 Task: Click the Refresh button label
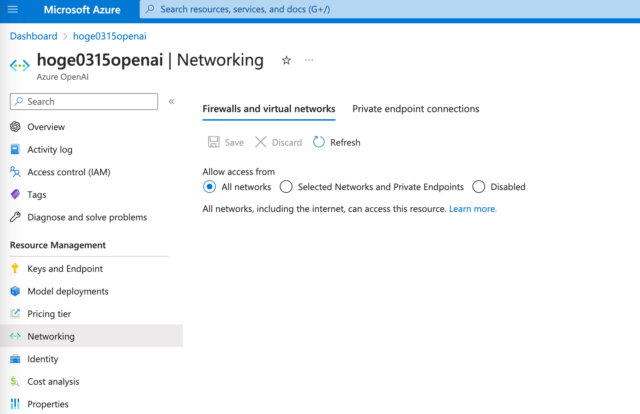345,142
